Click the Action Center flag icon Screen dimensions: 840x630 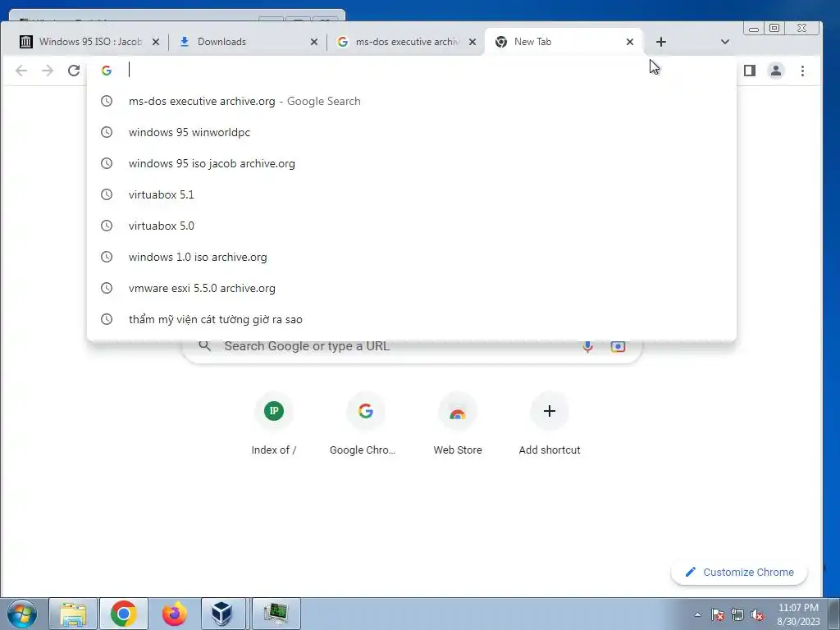[718, 614]
